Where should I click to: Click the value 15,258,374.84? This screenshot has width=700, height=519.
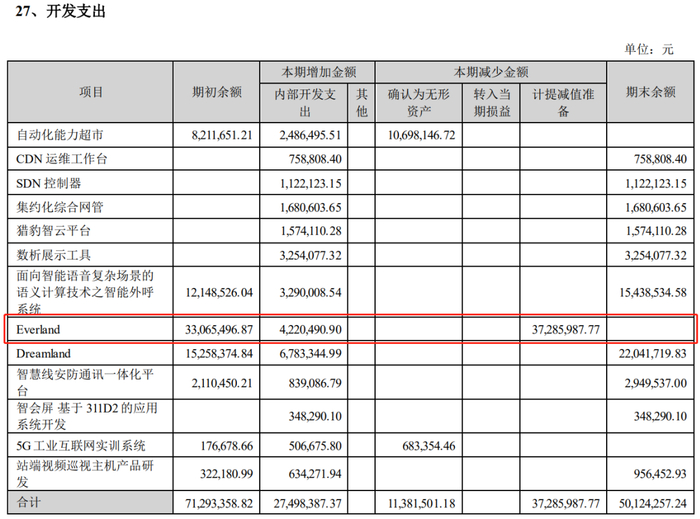[219, 354]
